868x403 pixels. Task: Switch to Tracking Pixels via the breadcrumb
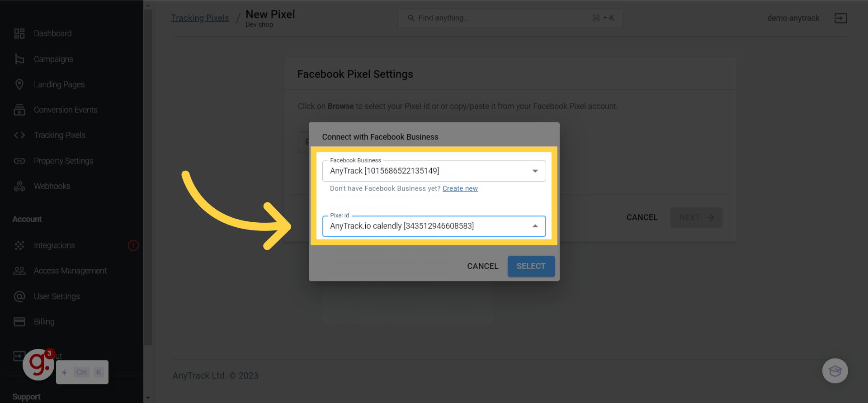200,18
